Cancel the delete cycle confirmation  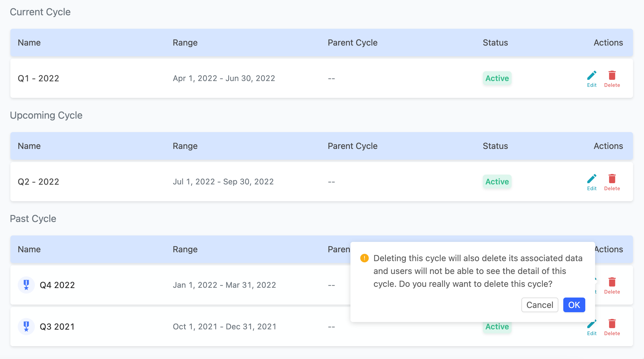click(540, 305)
